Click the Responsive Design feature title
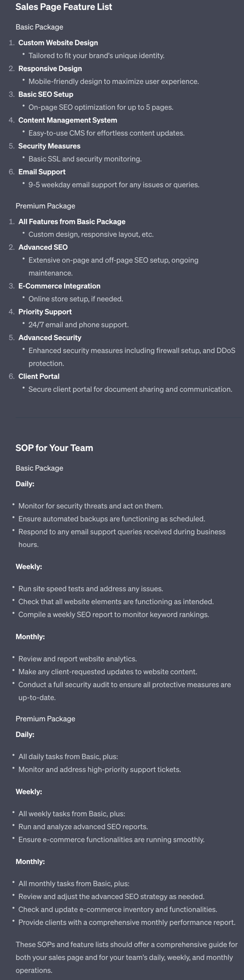The width and height of the screenshot is (244, 980). [x=50, y=69]
